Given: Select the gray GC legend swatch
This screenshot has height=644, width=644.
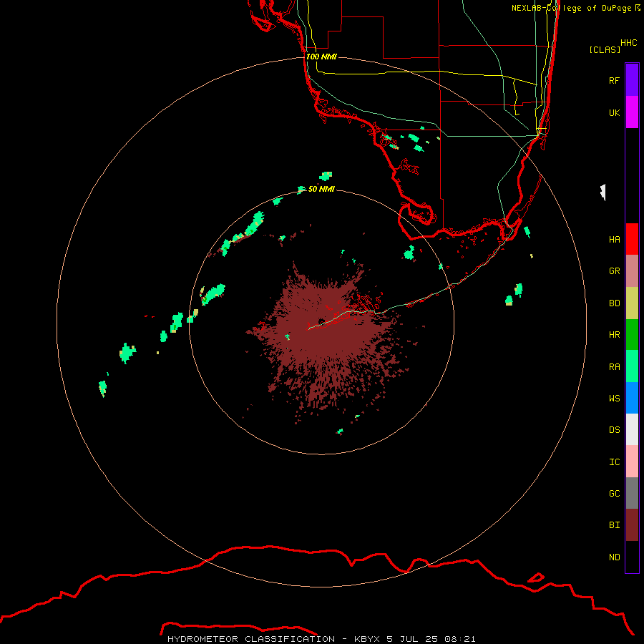Looking at the screenshot, I should tap(632, 493).
